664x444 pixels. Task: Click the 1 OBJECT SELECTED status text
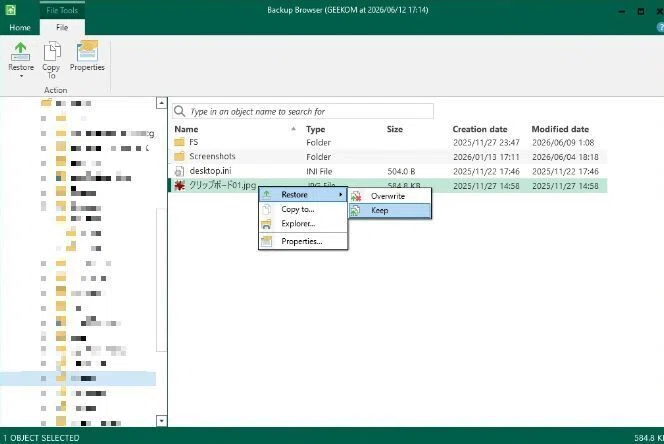coord(41,438)
